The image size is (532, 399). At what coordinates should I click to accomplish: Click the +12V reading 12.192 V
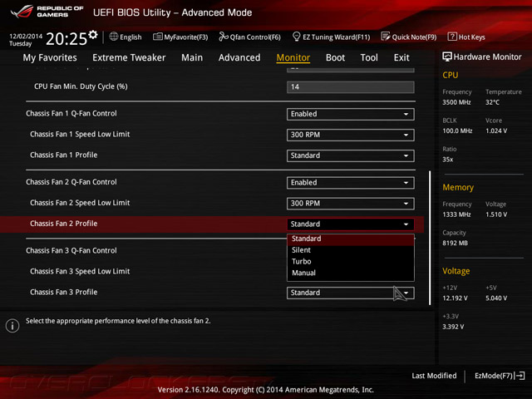455,298
